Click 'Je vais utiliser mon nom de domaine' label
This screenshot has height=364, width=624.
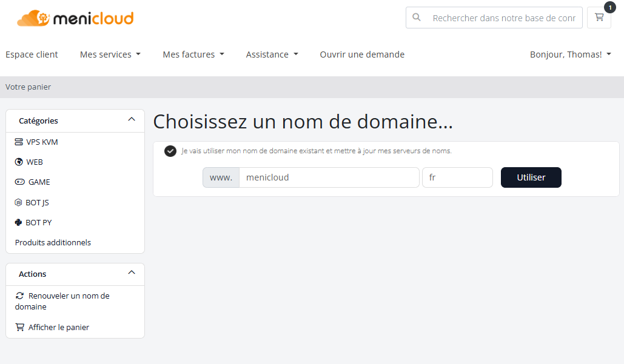[x=317, y=151]
